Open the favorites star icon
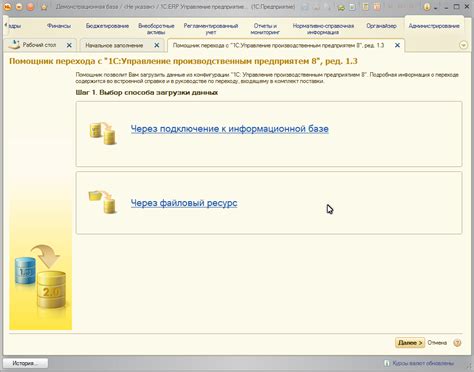This screenshot has width=474, height=372. click(44, 7)
